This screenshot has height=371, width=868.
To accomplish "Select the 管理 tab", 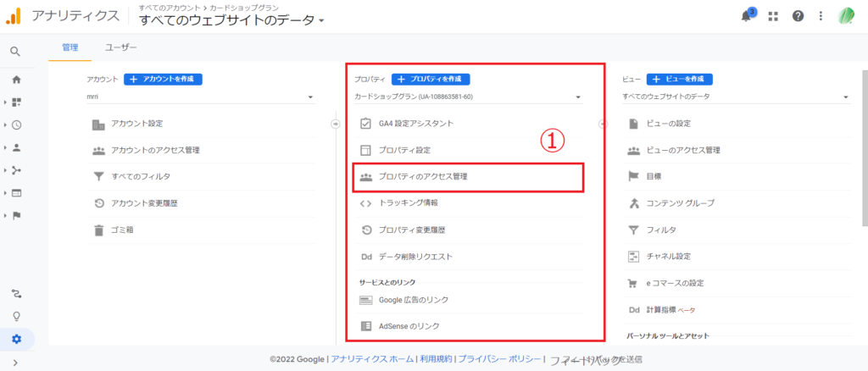I will coord(70,47).
